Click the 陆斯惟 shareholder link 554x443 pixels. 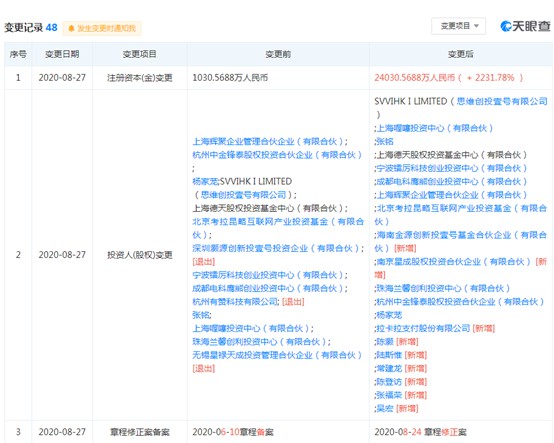click(x=389, y=355)
